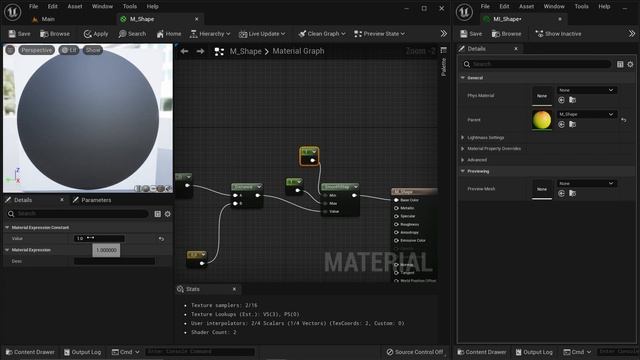Open the Hierarchy dropdown
Viewport: 640px width, 360px height.
click(x=210, y=34)
